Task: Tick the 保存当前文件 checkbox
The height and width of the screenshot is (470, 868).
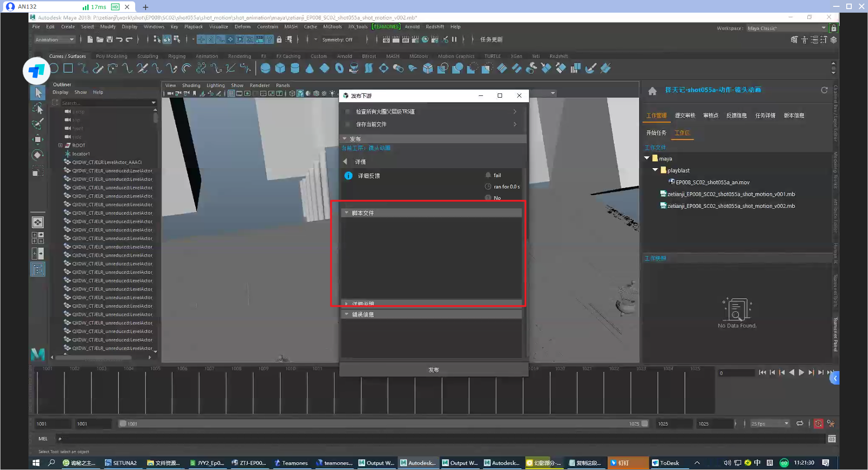Action: coord(348,124)
